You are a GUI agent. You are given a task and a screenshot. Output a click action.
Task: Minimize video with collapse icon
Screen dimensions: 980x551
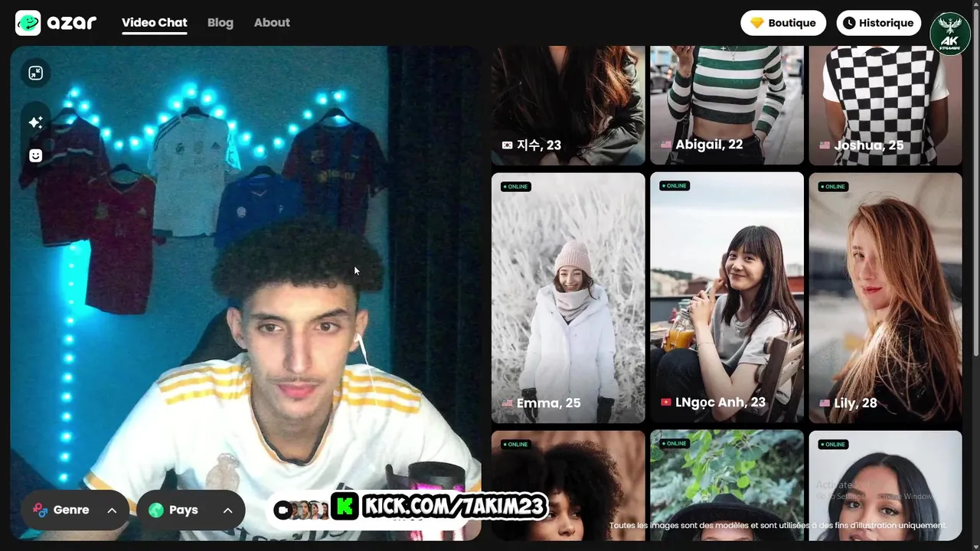pyautogui.click(x=35, y=73)
